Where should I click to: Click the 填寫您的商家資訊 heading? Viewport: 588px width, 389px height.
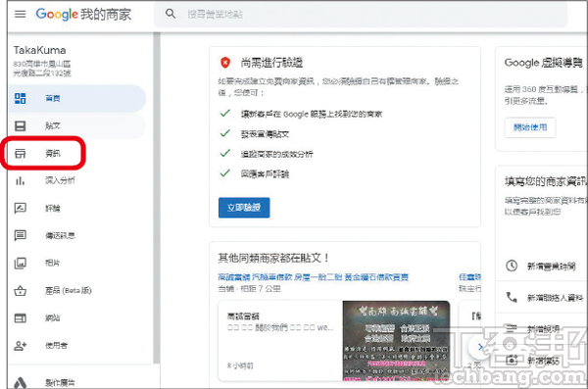[x=546, y=181]
